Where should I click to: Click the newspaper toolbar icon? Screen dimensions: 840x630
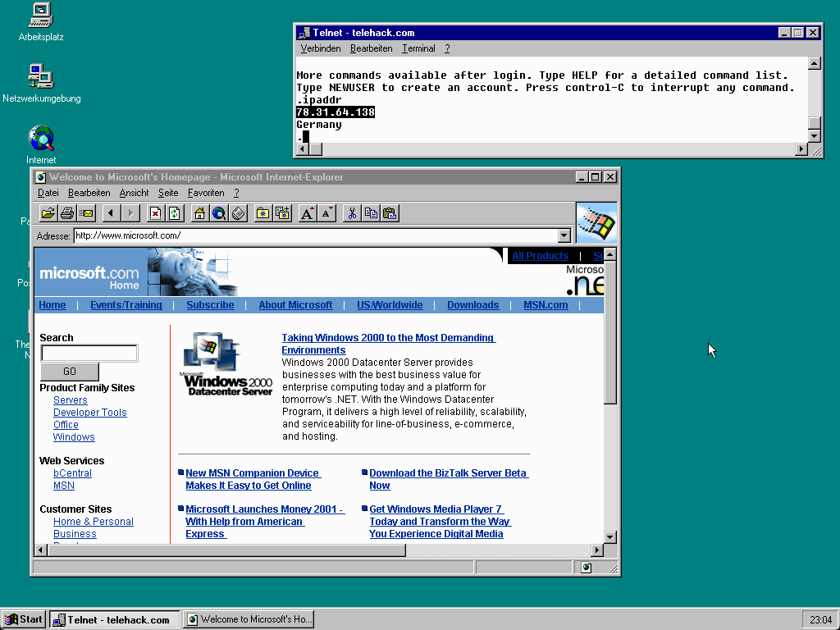pyautogui.click(x=239, y=214)
